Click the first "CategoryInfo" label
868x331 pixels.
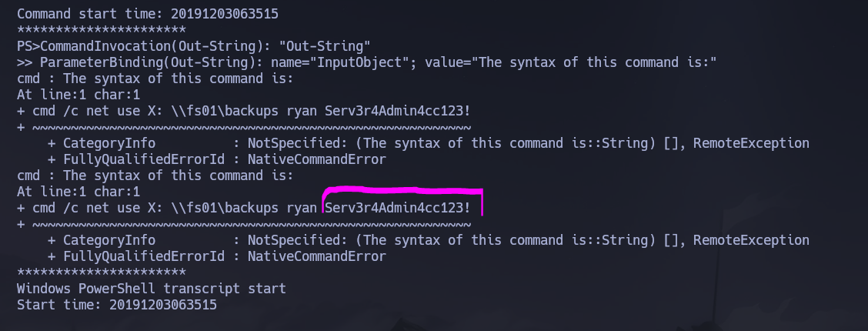point(108,143)
